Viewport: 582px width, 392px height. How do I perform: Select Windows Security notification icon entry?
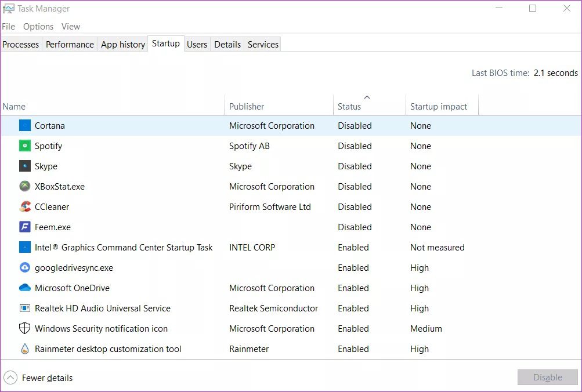coord(102,329)
